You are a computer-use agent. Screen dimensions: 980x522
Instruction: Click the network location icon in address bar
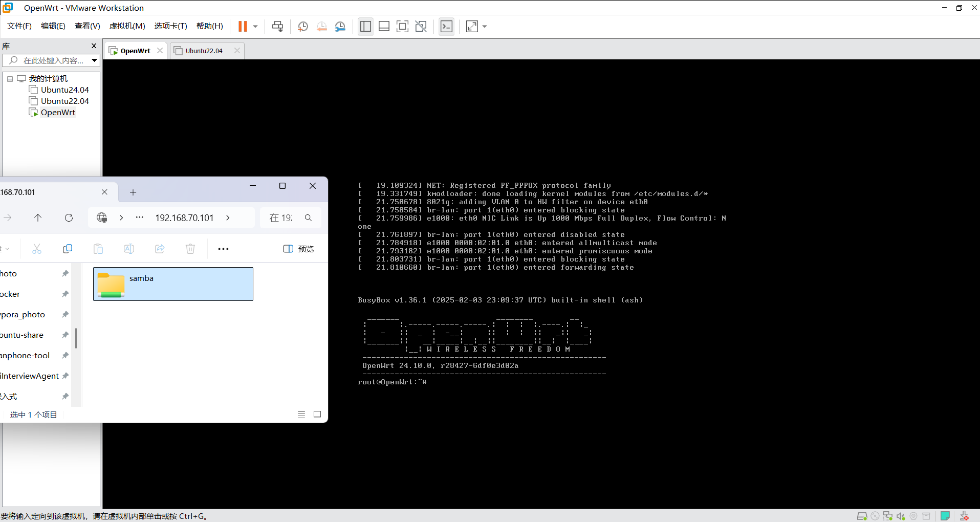click(x=102, y=218)
